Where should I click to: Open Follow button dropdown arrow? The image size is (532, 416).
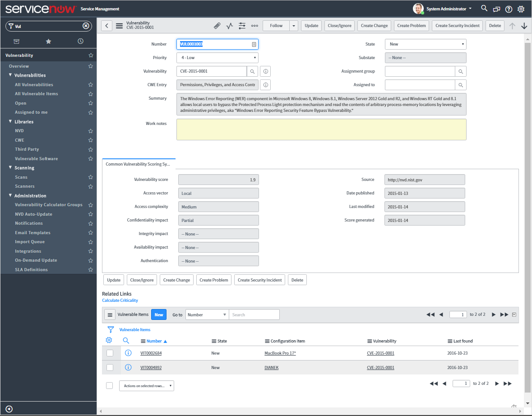click(294, 26)
